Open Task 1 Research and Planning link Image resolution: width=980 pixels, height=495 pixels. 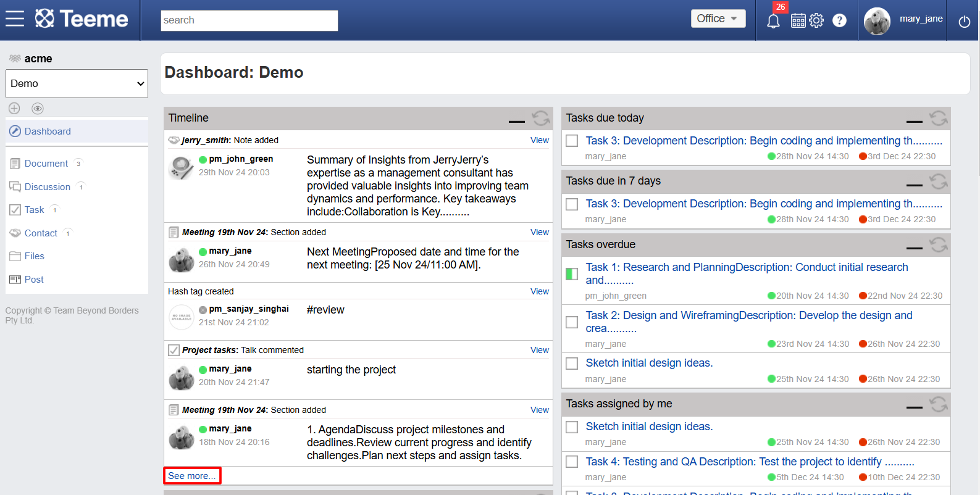747,273
